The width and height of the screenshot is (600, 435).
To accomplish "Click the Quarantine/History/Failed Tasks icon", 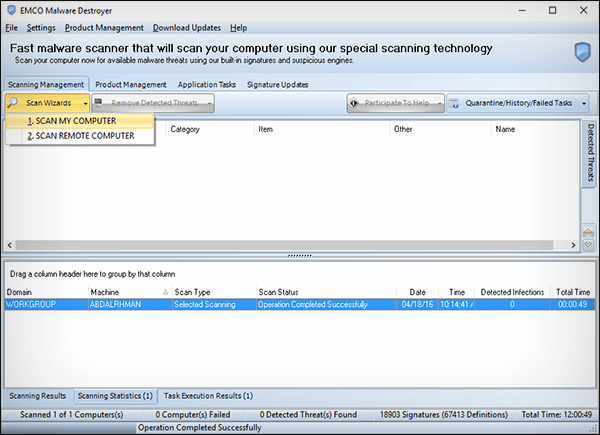I will click(x=456, y=103).
